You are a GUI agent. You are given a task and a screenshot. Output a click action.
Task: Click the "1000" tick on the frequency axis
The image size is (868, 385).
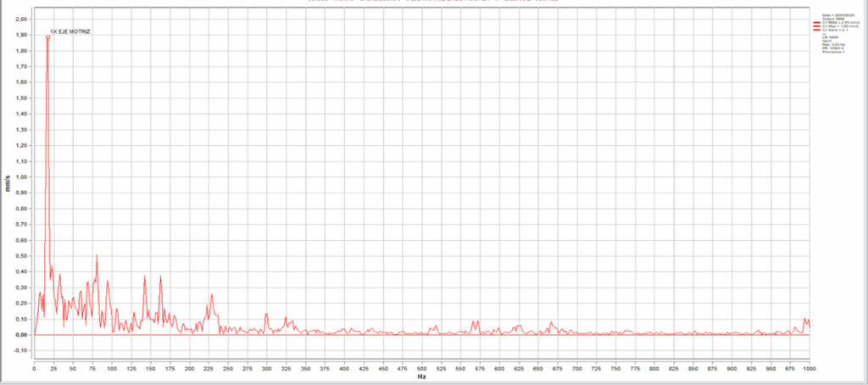click(x=810, y=368)
